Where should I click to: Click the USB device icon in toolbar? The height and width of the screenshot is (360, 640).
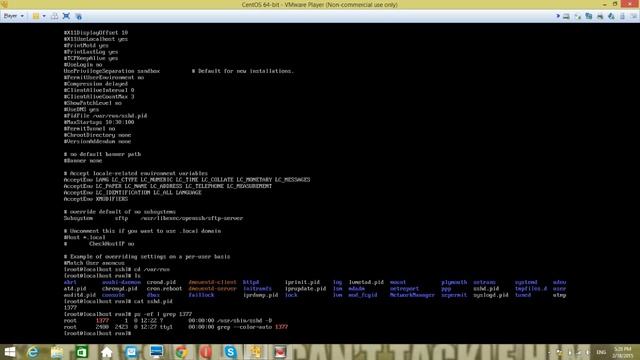(622, 16)
